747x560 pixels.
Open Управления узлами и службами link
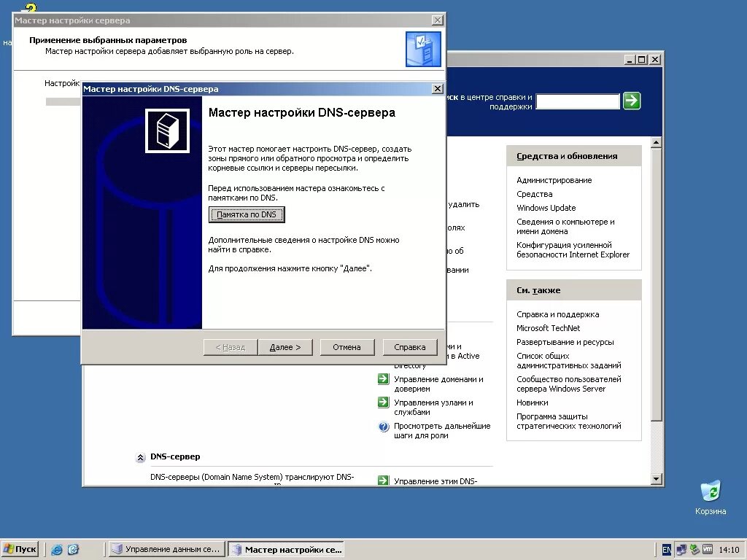click(433, 407)
